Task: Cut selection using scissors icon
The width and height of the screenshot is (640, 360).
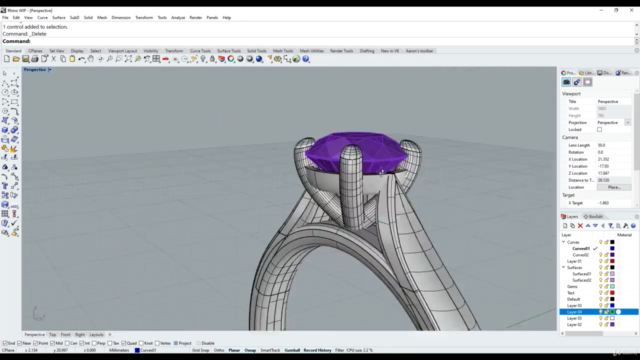Action: click(x=53, y=59)
